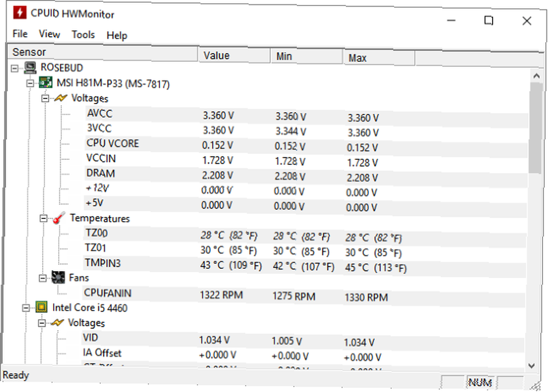Select the Temperatures group label
The height and width of the screenshot is (392, 548).
(x=100, y=218)
